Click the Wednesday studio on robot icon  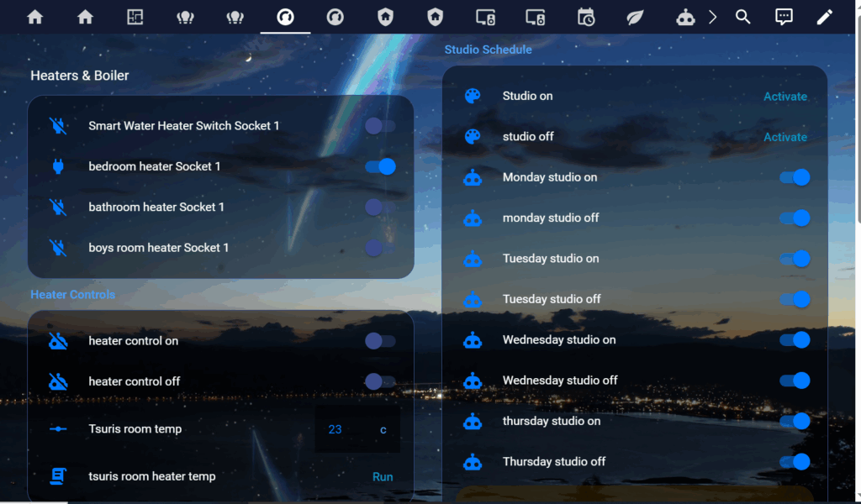[x=473, y=339]
